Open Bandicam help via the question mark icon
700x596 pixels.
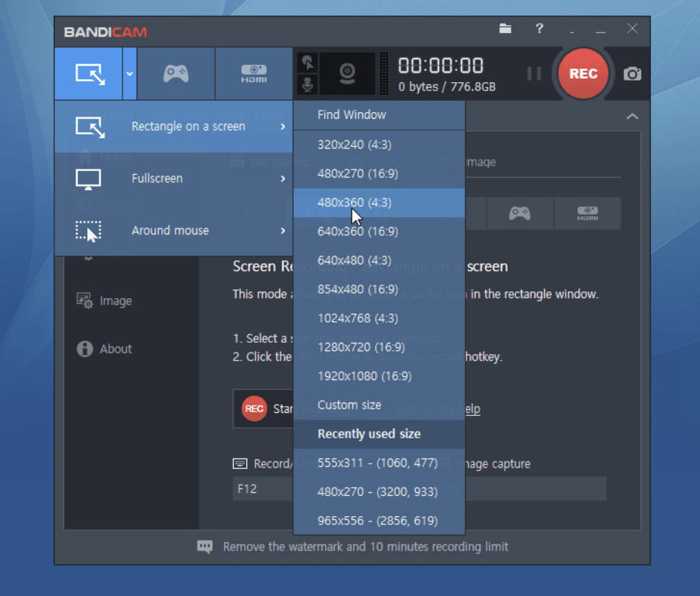point(539,29)
